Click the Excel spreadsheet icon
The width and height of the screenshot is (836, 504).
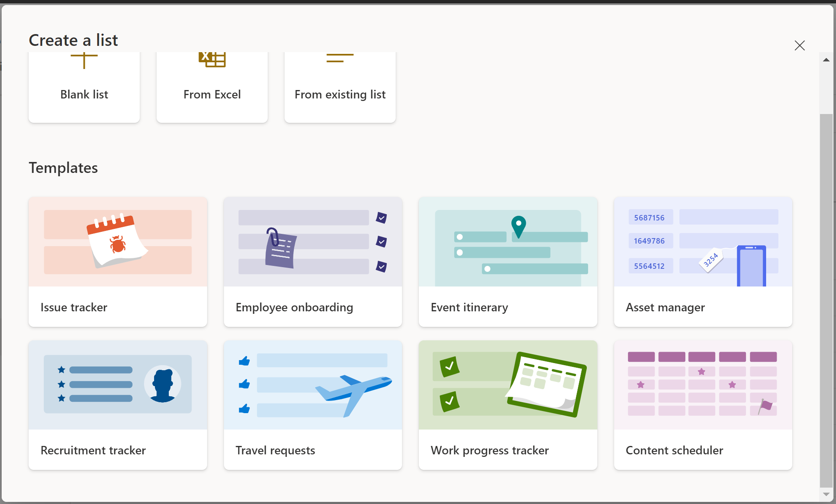pos(212,59)
